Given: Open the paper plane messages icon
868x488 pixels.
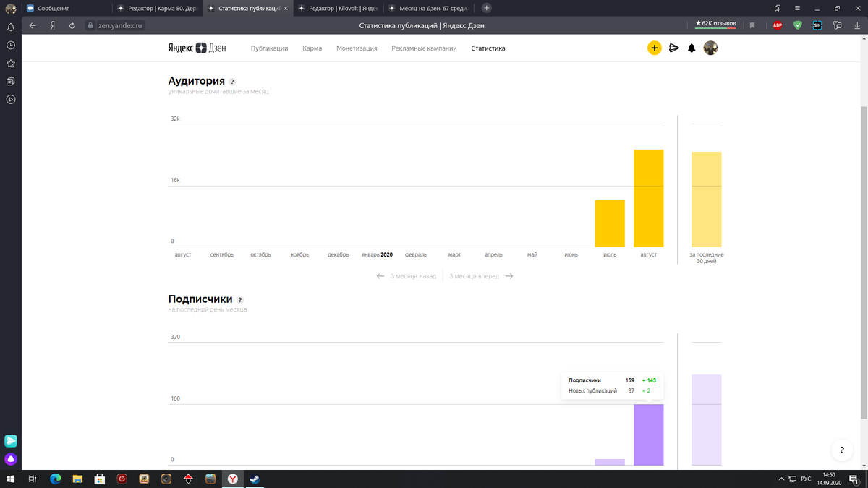Looking at the screenshot, I should tap(673, 48).
